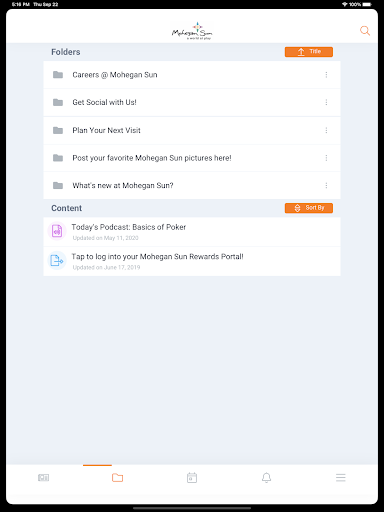Image resolution: width=384 pixels, height=512 pixels.
Task: Tap the podcast audio file icon
Action: [57, 231]
